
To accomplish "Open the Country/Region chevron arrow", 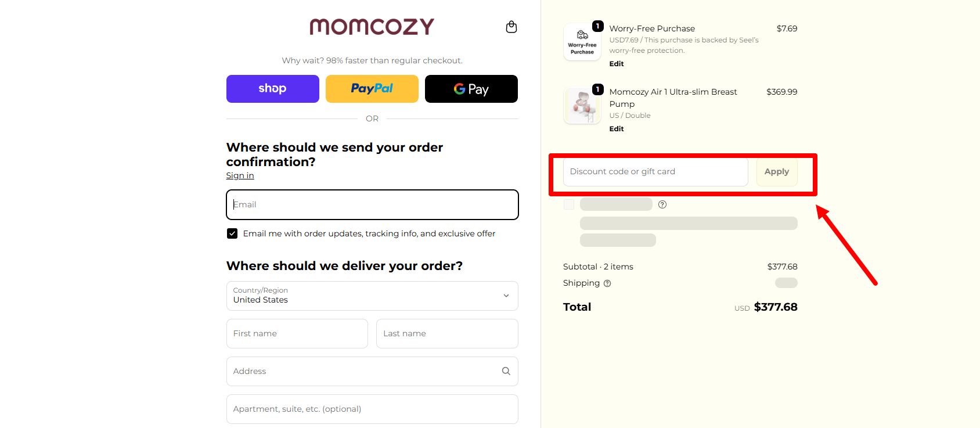I will click(505, 296).
